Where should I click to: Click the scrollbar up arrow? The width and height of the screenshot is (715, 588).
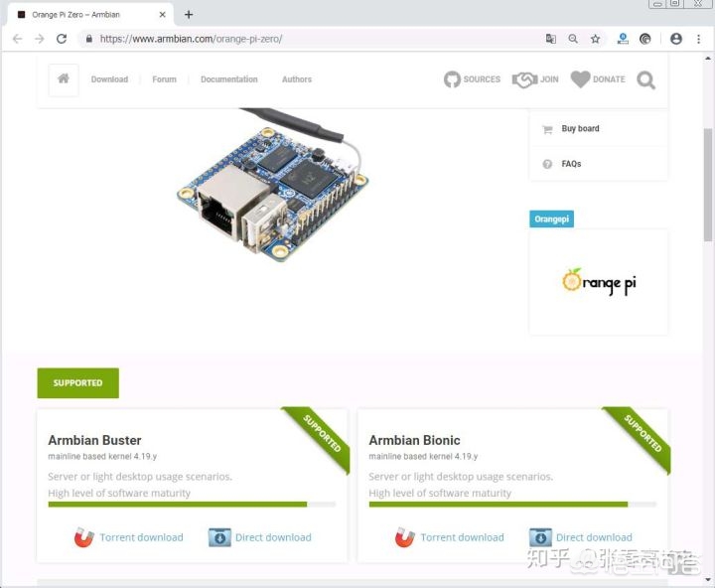point(708,58)
